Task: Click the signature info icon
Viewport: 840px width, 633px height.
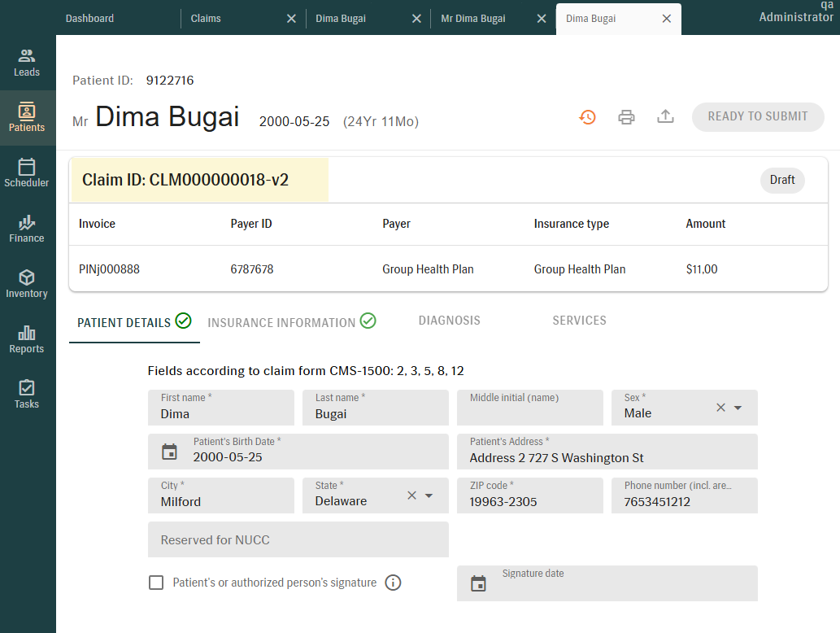Action: (x=393, y=583)
